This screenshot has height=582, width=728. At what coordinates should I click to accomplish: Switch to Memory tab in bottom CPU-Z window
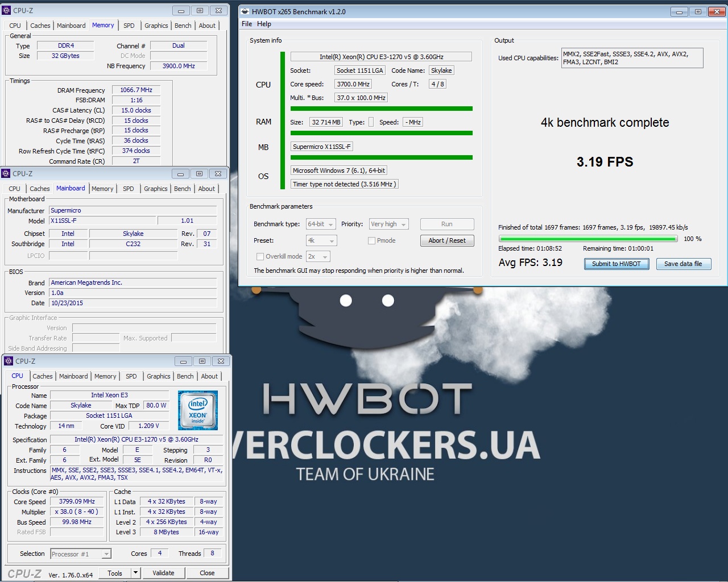click(105, 376)
